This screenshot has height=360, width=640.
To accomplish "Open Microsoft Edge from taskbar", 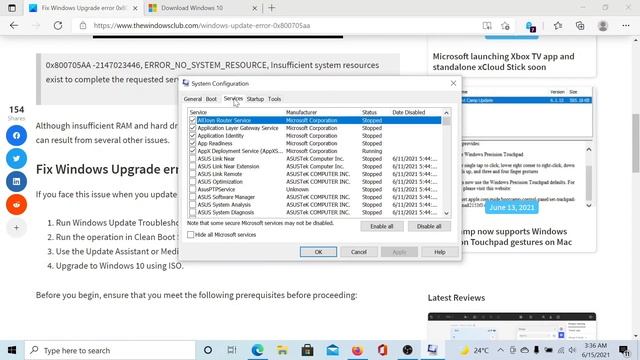I will 258,350.
